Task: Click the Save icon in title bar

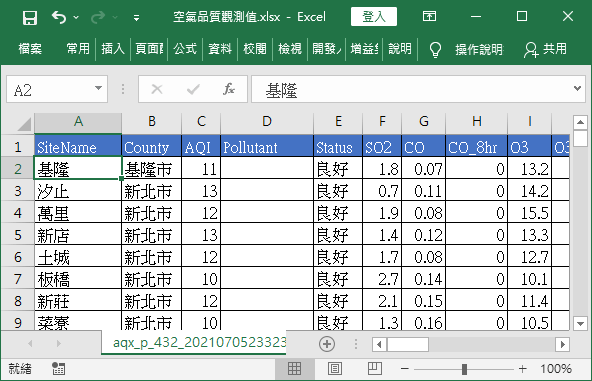Action: (x=29, y=17)
